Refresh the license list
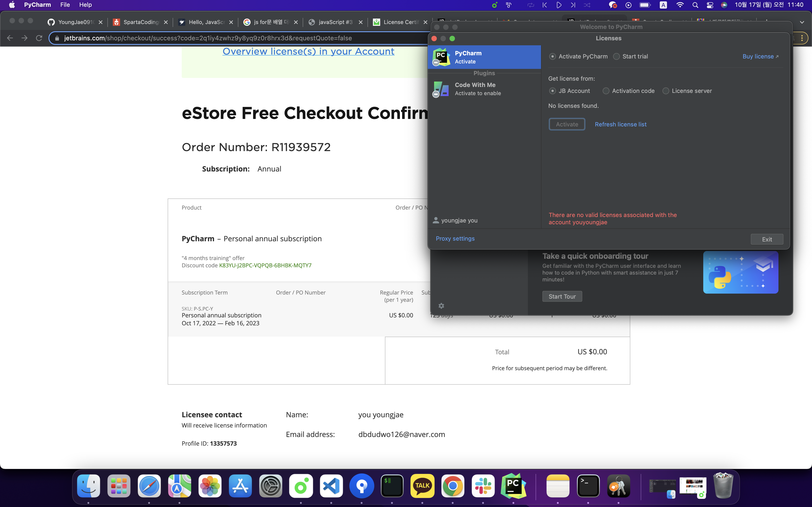This screenshot has width=812, height=507. click(x=621, y=124)
